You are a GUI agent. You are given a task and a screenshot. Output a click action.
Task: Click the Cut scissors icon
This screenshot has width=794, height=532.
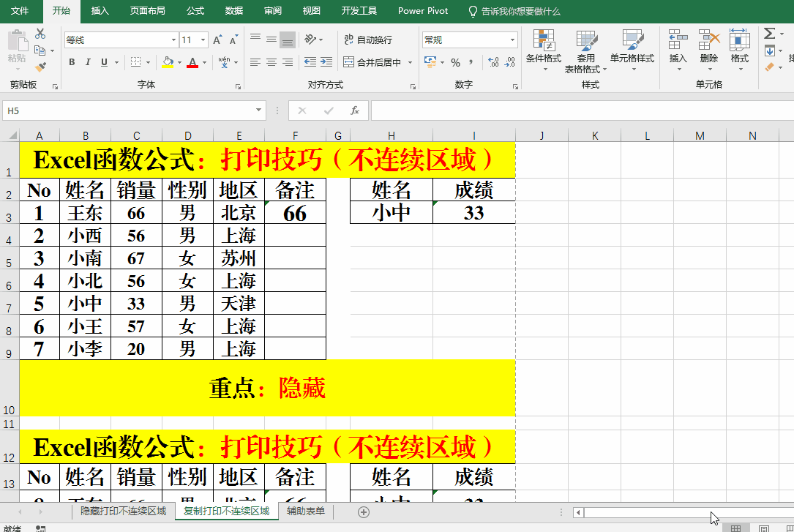pos(40,34)
